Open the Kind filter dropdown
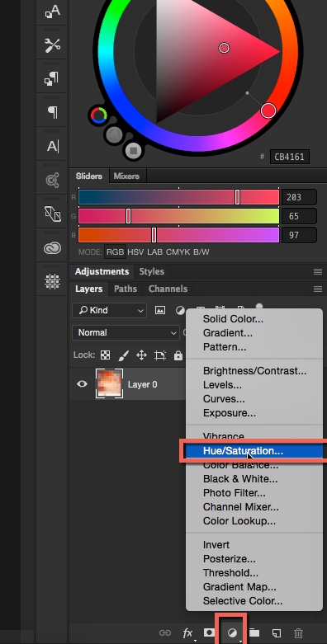 pyautogui.click(x=109, y=311)
